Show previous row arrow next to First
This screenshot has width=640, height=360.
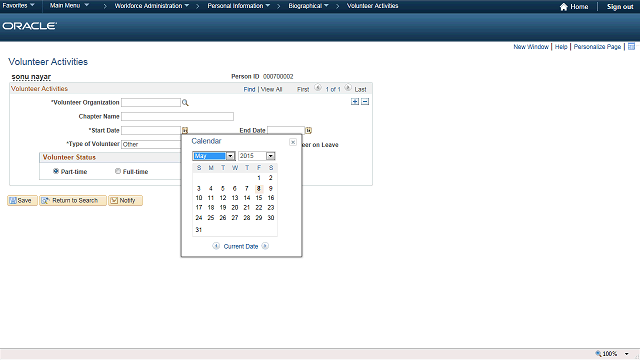pyautogui.click(x=318, y=88)
